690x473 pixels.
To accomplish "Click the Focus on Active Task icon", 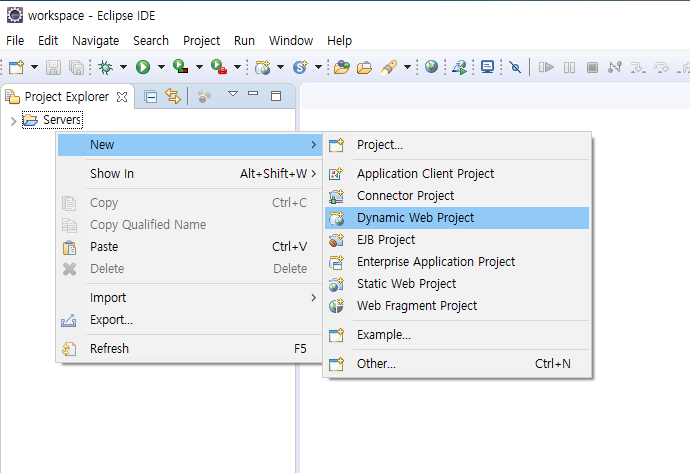I will click(204, 96).
